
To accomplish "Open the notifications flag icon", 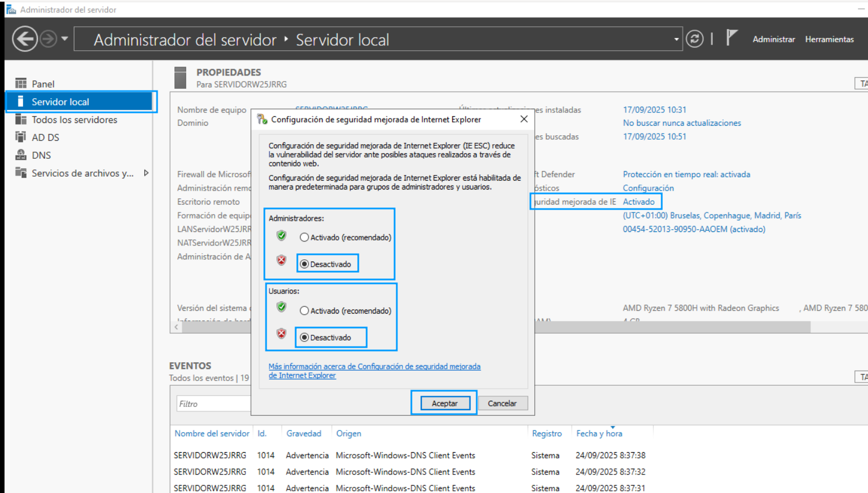I will click(x=732, y=38).
